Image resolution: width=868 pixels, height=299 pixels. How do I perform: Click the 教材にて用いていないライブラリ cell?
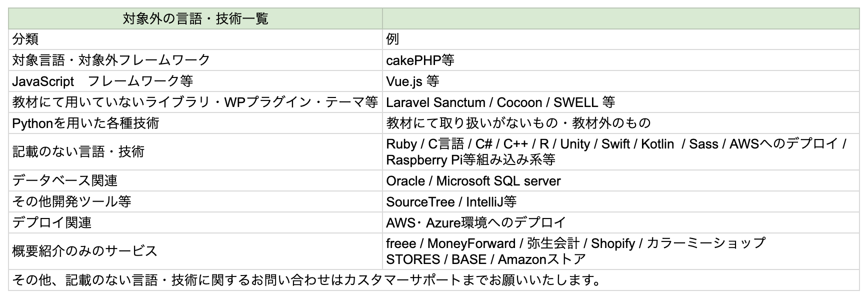tap(195, 102)
